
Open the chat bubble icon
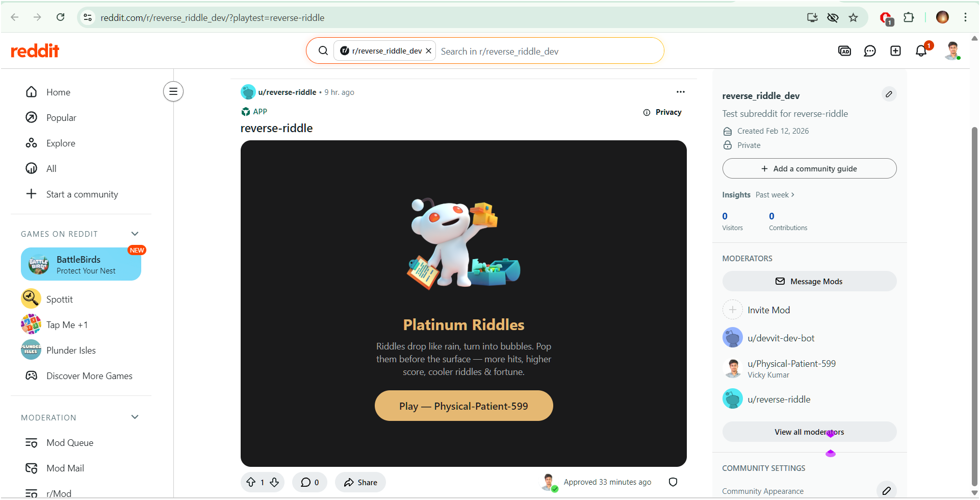pos(870,51)
